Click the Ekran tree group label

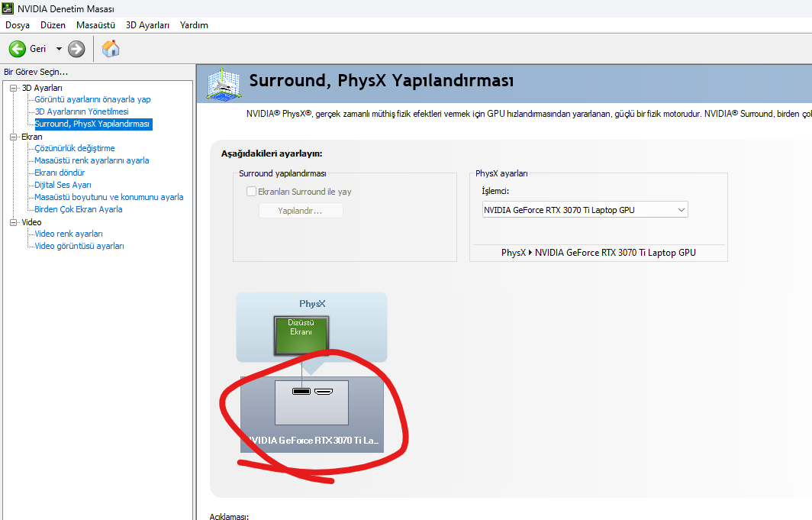pyautogui.click(x=31, y=137)
